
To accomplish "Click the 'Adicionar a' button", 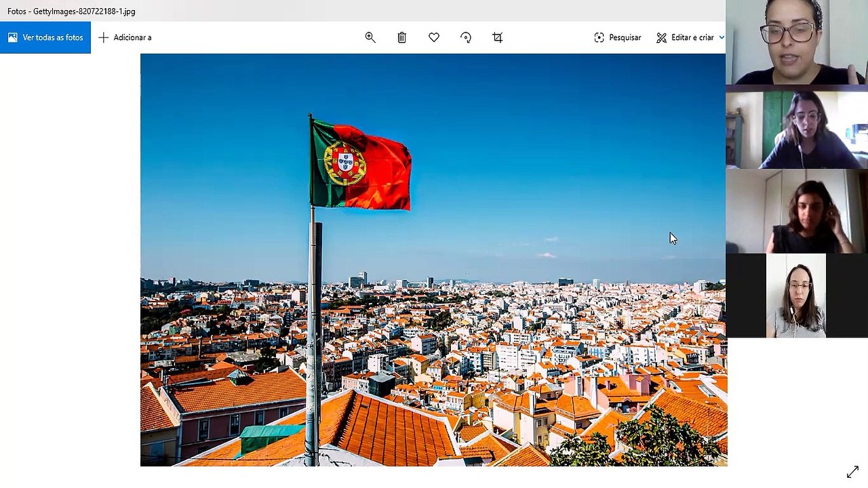I will (125, 37).
